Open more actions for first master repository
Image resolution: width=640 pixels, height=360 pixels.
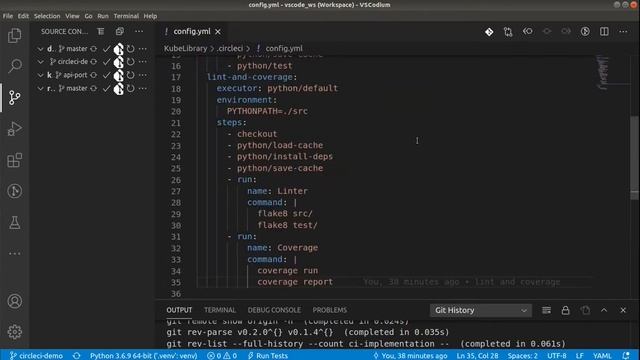coord(142,49)
